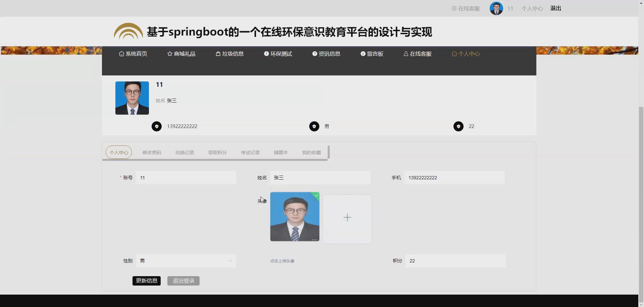Click the 垃圾信息 trash bin icon

click(x=218, y=54)
